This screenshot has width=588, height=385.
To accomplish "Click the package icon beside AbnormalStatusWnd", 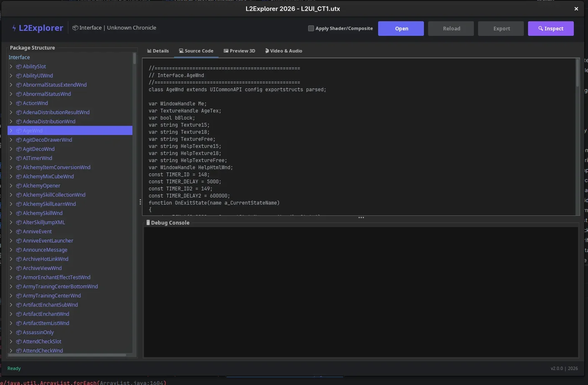I will (19, 94).
